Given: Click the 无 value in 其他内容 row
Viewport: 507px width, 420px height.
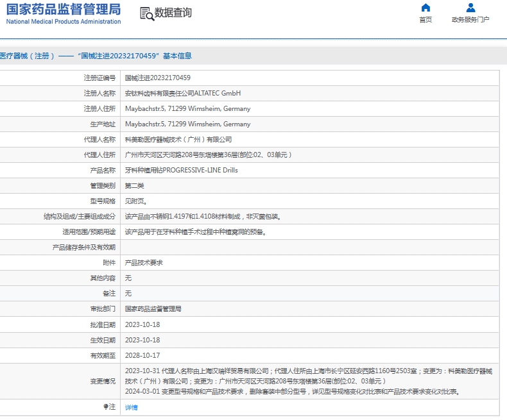Looking at the screenshot, I should pyautogui.click(x=128, y=278).
